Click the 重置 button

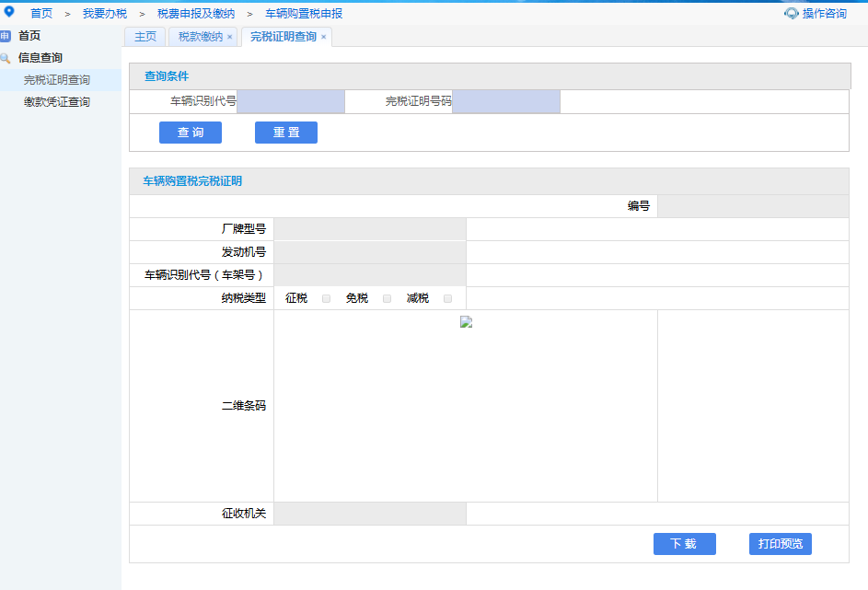[x=286, y=133]
